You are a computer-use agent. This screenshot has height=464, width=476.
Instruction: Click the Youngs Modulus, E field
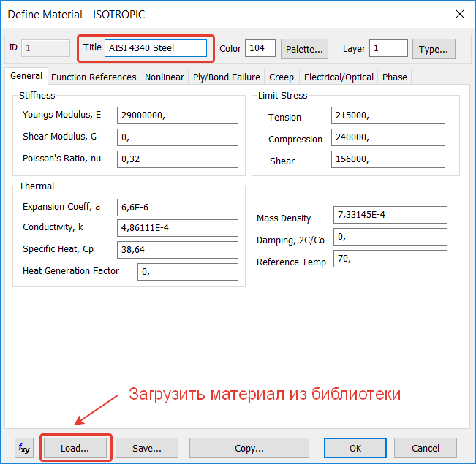(x=178, y=115)
